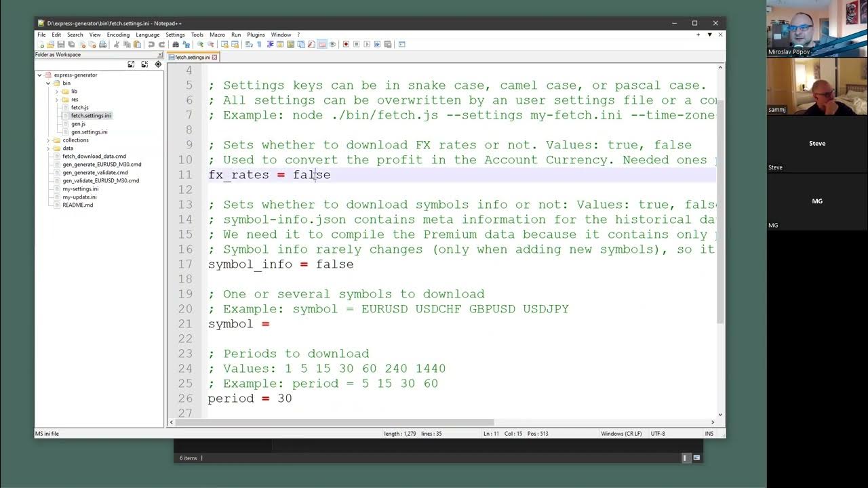Toggle Document List panel
The height and width of the screenshot is (488, 868).
(301, 45)
